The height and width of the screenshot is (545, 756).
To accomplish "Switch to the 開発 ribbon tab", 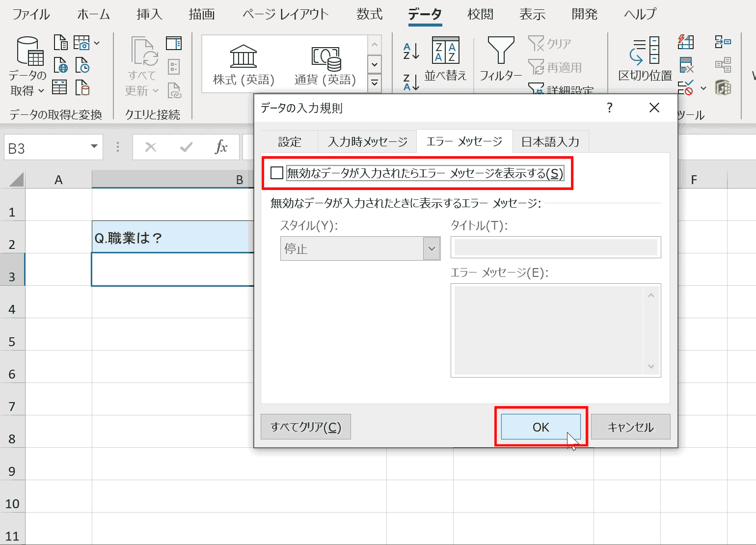I will [585, 14].
